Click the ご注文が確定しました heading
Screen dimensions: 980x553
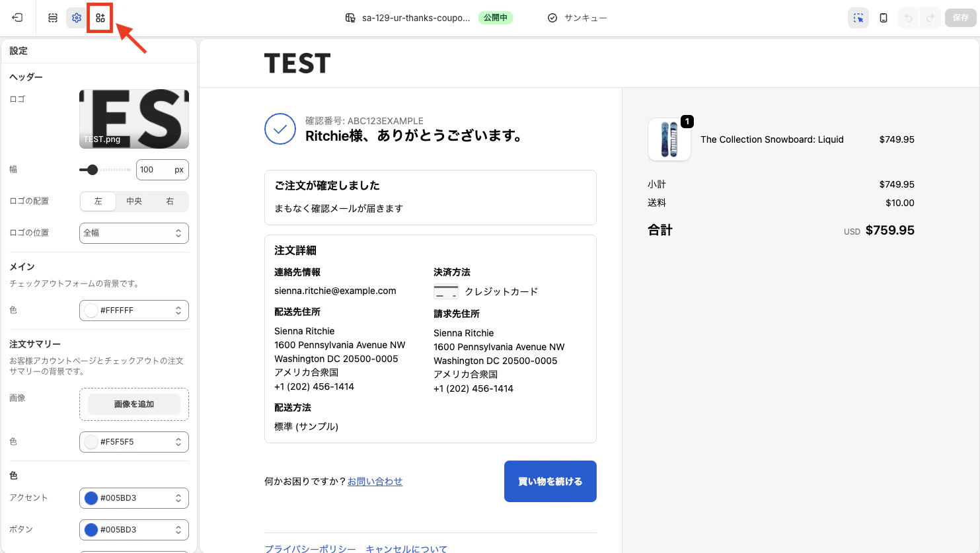coord(327,186)
